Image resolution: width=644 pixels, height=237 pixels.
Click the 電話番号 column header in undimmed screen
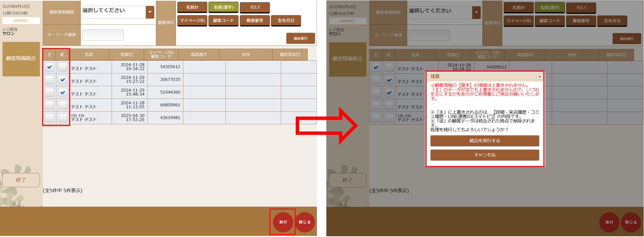pos(199,55)
